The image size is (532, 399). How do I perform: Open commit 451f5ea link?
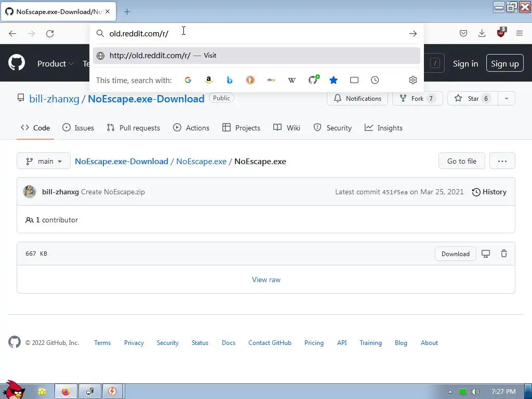(x=395, y=192)
